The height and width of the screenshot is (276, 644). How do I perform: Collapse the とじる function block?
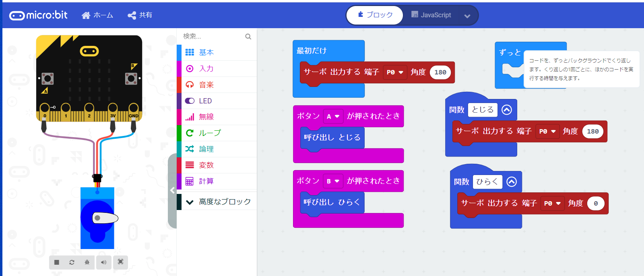(507, 110)
